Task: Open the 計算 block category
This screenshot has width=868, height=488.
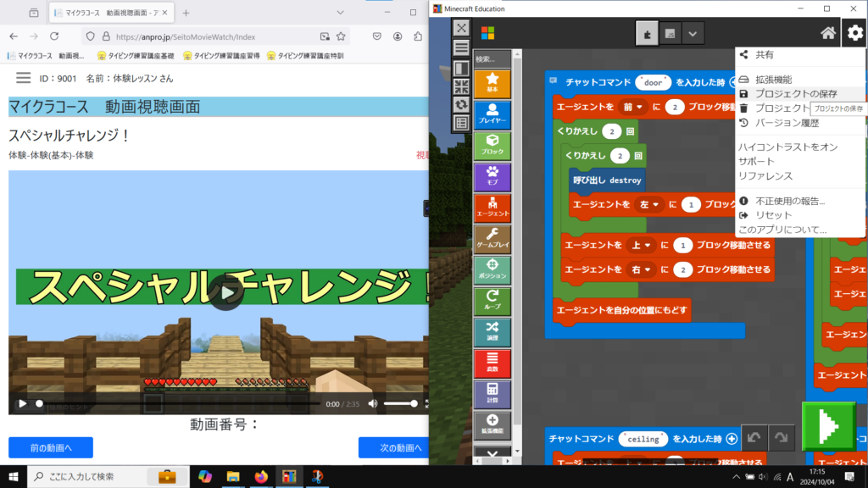Action: [x=492, y=393]
